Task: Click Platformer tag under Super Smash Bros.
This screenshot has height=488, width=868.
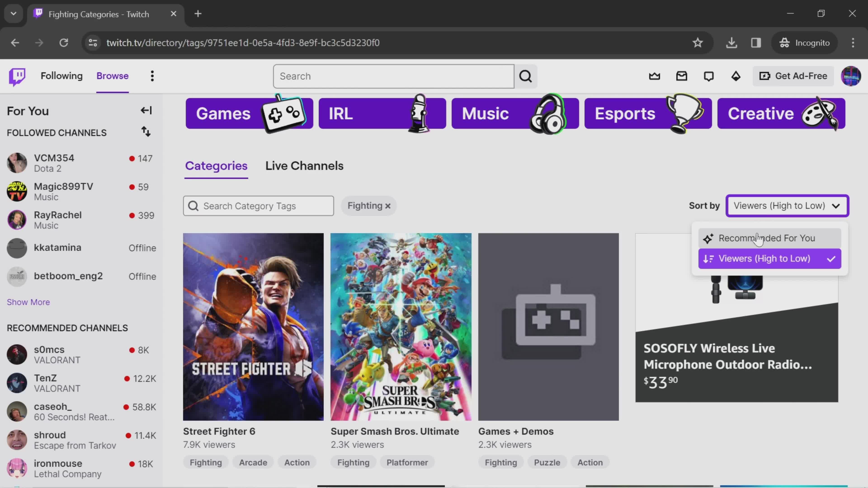Action: pyautogui.click(x=407, y=462)
